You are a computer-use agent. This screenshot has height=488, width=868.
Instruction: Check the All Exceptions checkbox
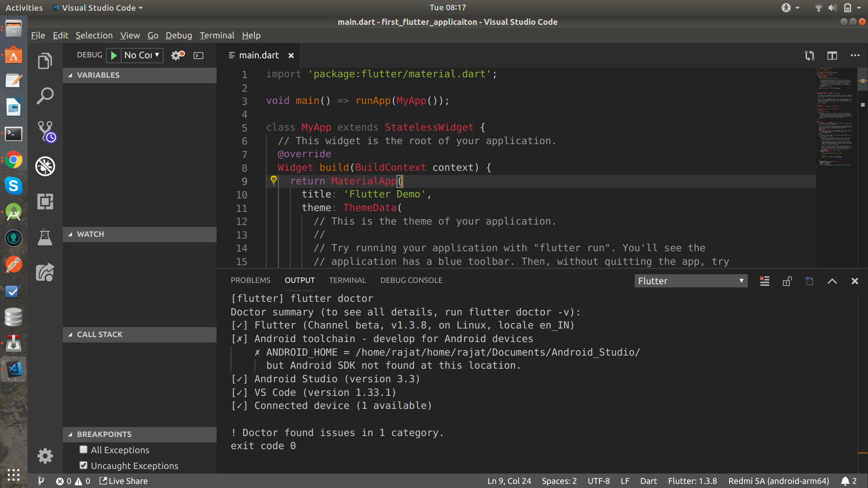[x=83, y=450]
